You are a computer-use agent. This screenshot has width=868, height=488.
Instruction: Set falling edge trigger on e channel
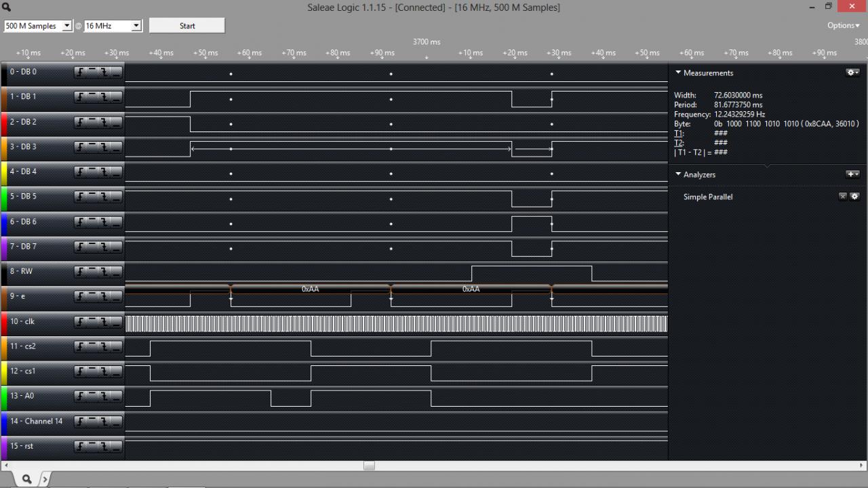click(x=105, y=297)
